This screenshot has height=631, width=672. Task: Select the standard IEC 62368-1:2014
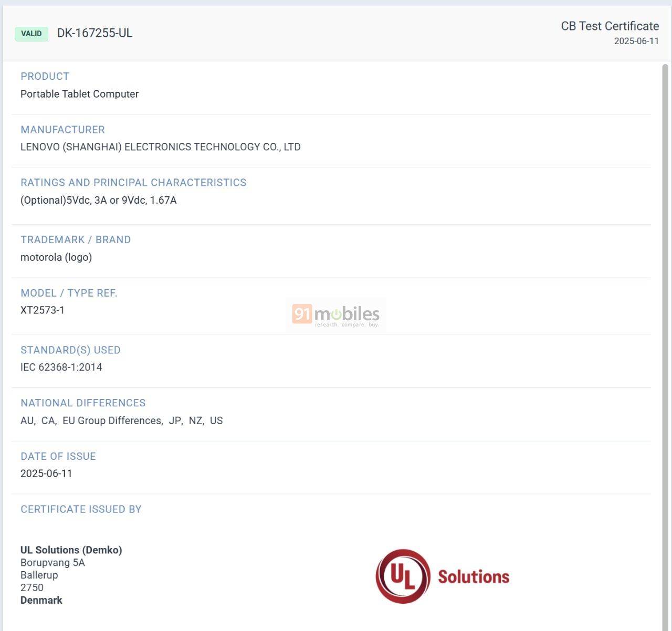point(61,367)
